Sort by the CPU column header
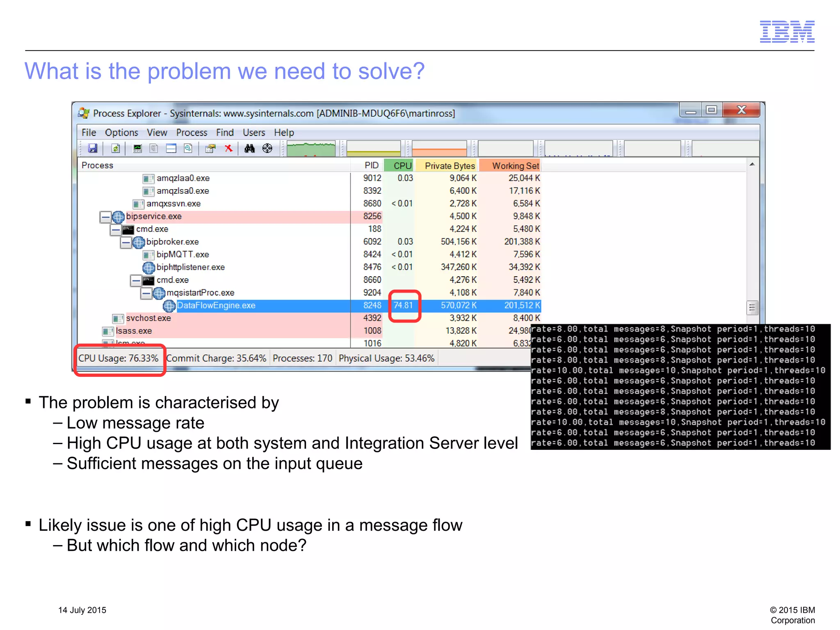This screenshot has width=840, height=630. pyautogui.click(x=399, y=165)
